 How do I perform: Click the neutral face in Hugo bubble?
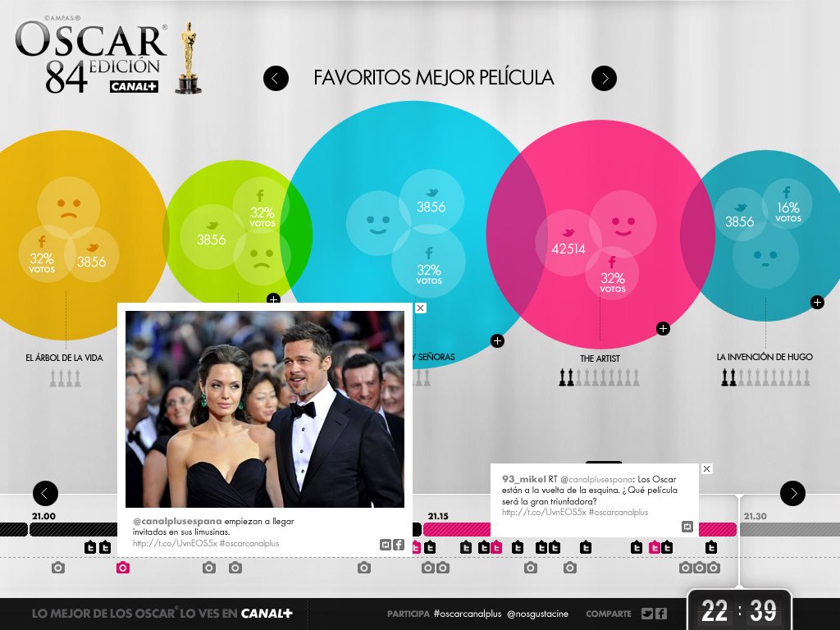[765, 256]
